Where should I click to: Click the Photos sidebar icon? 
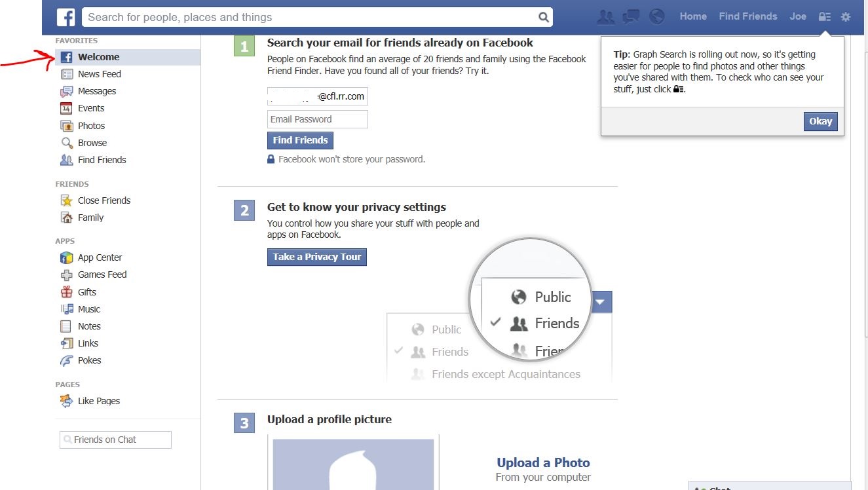[x=66, y=126]
